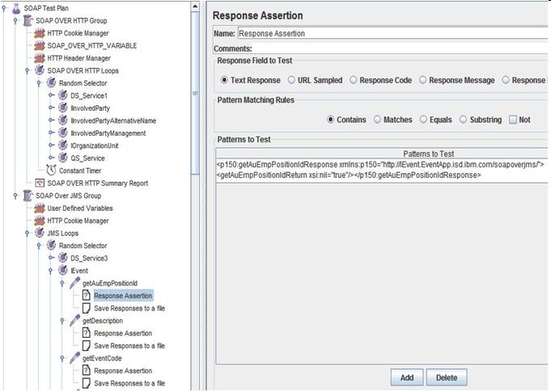The width and height of the screenshot is (551, 392).
Task: Select the highlighted Response Assertion tree item
Action: pos(123,296)
